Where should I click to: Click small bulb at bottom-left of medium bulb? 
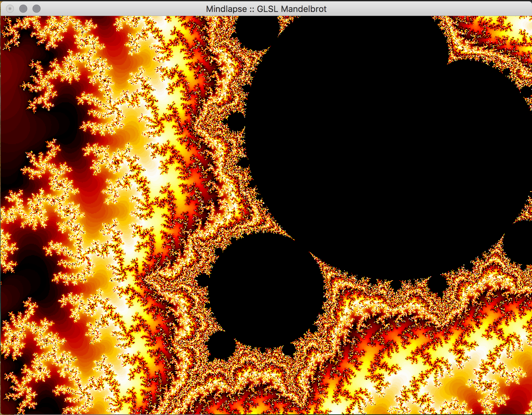[220, 345]
